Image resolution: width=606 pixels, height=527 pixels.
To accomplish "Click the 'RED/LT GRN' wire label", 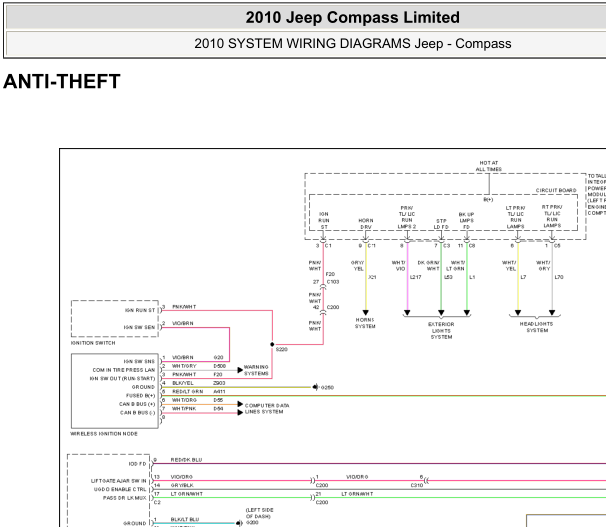I will [187, 392].
